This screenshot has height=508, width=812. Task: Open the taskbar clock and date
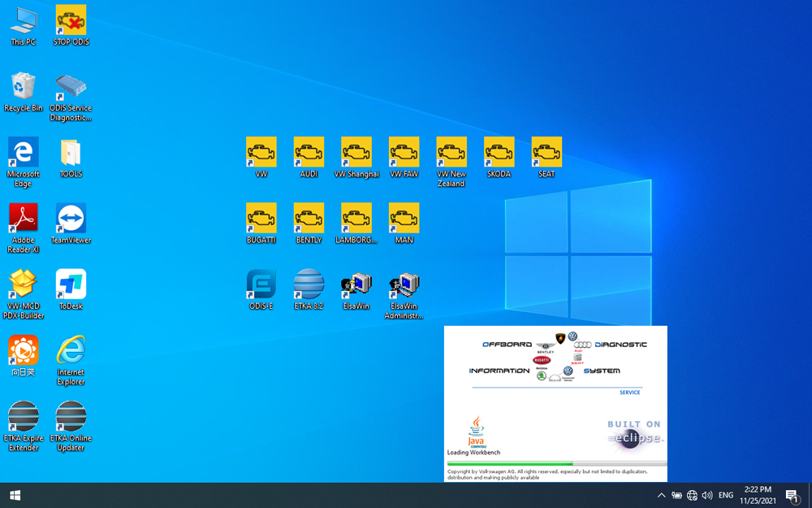tap(758, 496)
